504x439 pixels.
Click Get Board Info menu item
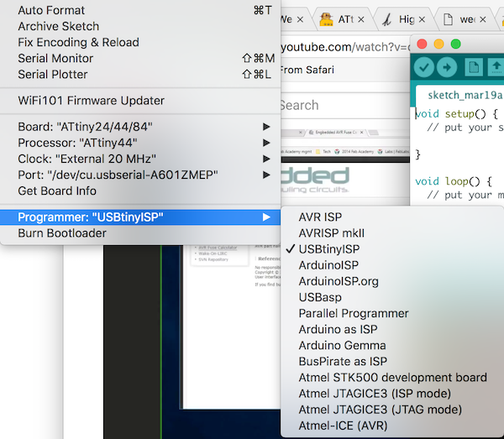coord(140,191)
